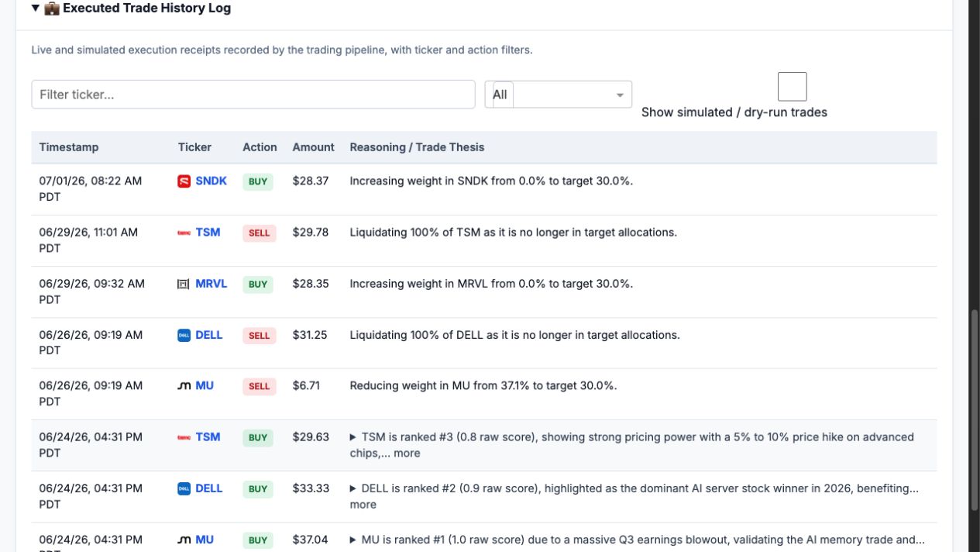Image resolution: width=980 pixels, height=552 pixels.
Task: Focus the Filter ticker input field
Action: [x=253, y=95]
